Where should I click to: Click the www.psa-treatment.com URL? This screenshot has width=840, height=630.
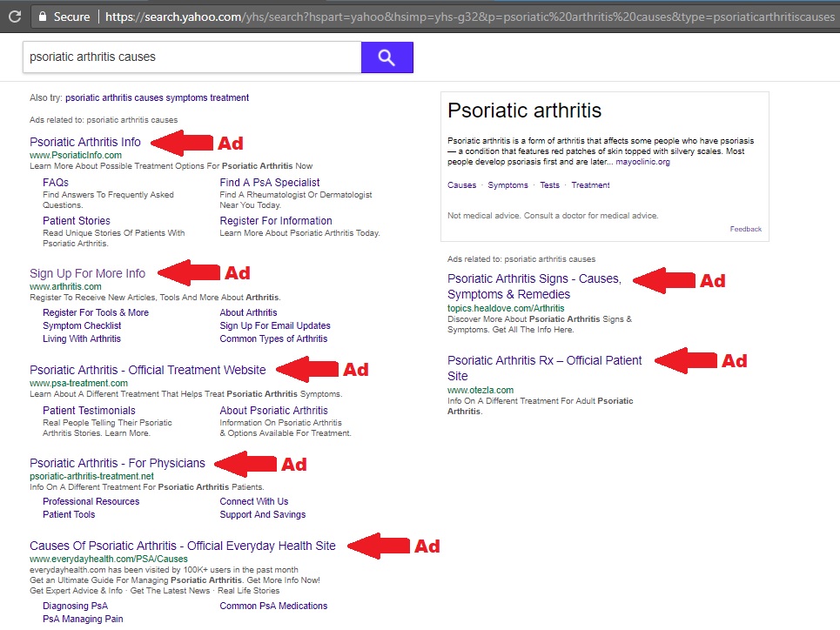78,383
